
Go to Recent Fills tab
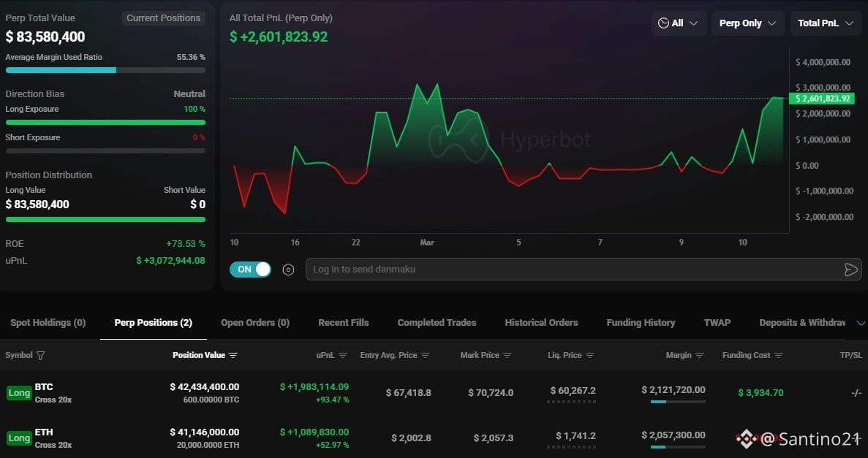coord(343,322)
